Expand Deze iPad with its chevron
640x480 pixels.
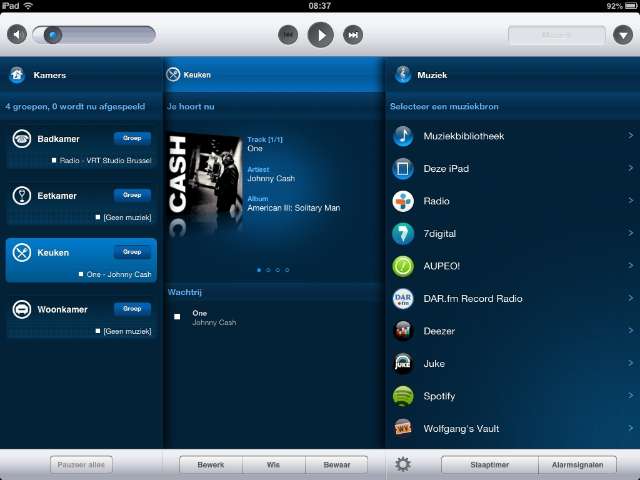630,168
